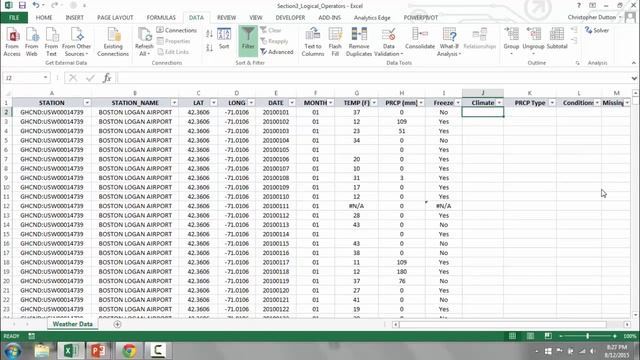
Task: Click Clear filter button
Action: (271, 30)
